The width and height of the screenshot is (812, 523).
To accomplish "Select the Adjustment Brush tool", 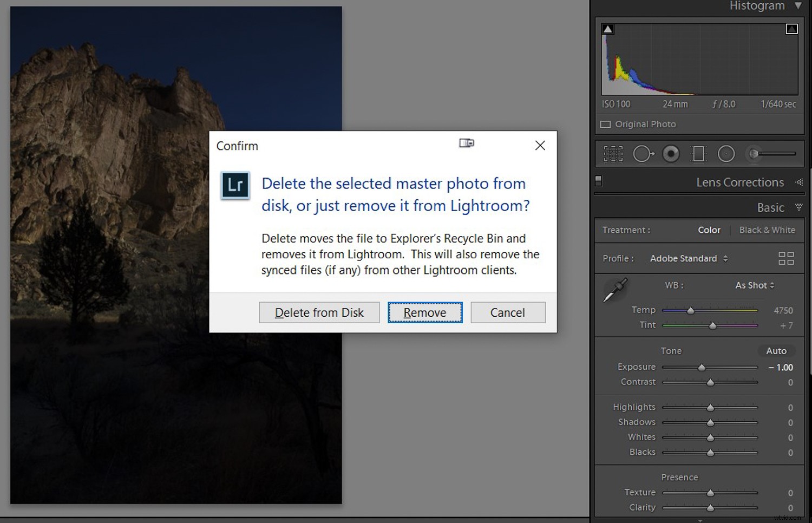I will (x=754, y=154).
